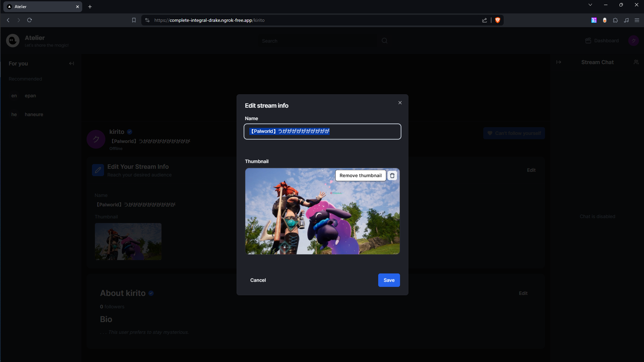Cancel editing stream info
644x362 pixels.
tap(258, 280)
